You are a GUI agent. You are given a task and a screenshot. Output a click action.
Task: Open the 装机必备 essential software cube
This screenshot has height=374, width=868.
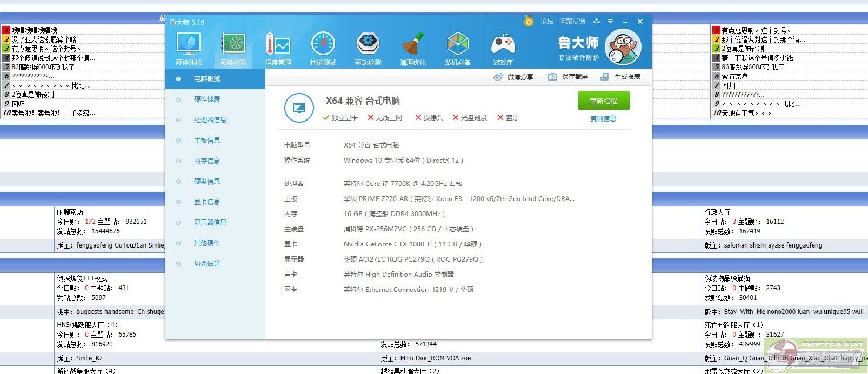(x=458, y=49)
